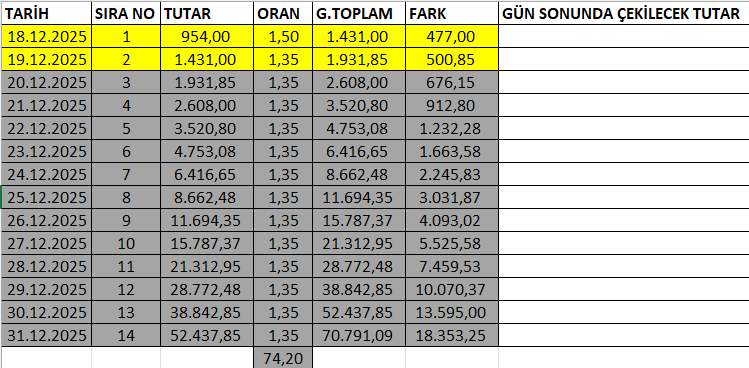This screenshot has width=749, height=368.
Task: Select the FARK cell 500,85
Action: [x=452, y=59]
